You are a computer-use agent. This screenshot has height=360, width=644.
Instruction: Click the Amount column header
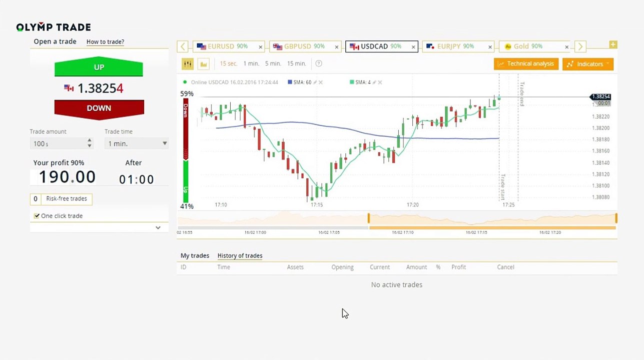[416, 267]
